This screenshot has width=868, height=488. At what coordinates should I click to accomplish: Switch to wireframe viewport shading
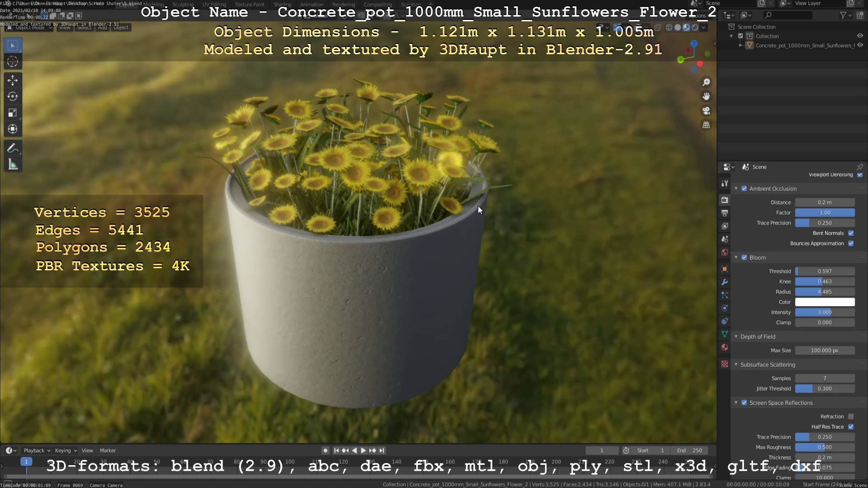point(669,27)
